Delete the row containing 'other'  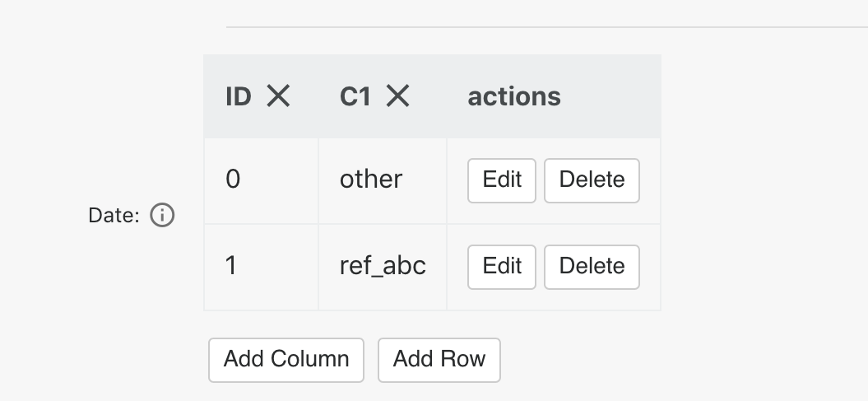click(x=592, y=180)
